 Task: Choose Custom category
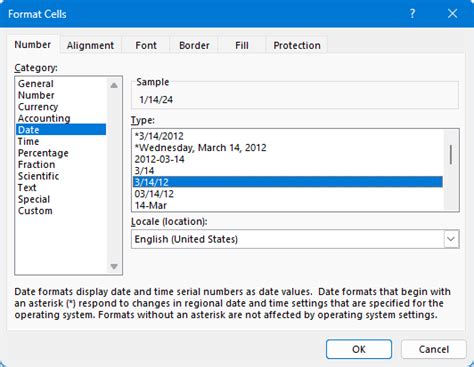coord(61,211)
